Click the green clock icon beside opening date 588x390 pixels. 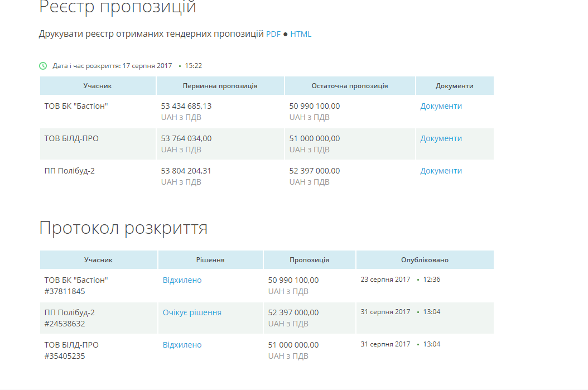pyautogui.click(x=43, y=66)
